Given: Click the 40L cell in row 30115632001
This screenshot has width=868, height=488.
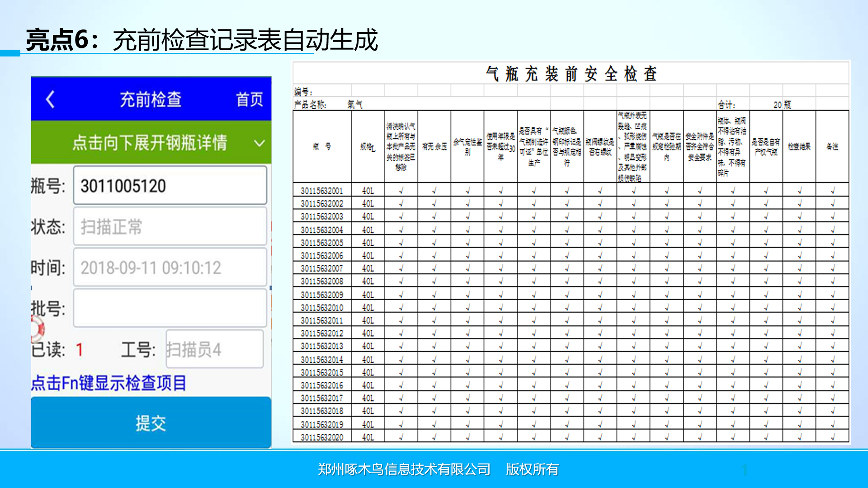Looking at the screenshot, I should click(x=368, y=191).
